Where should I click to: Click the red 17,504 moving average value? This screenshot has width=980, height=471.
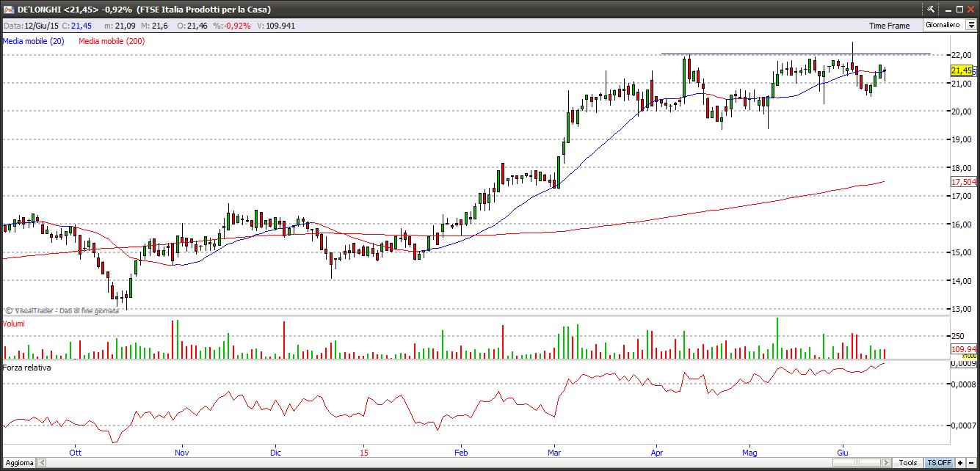[963, 182]
